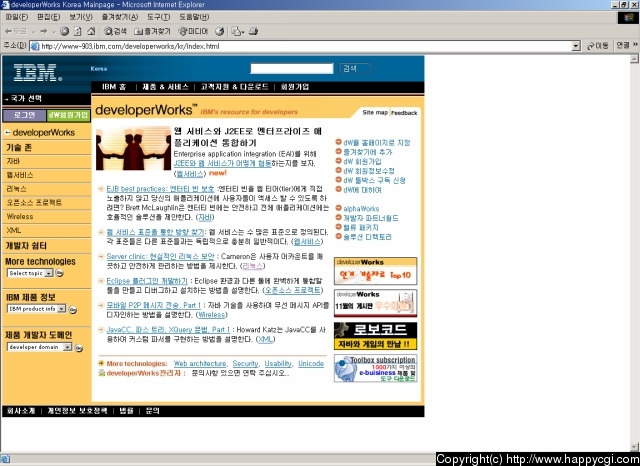Click the IBM logo
640x466 pixels.
tap(38, 73)
